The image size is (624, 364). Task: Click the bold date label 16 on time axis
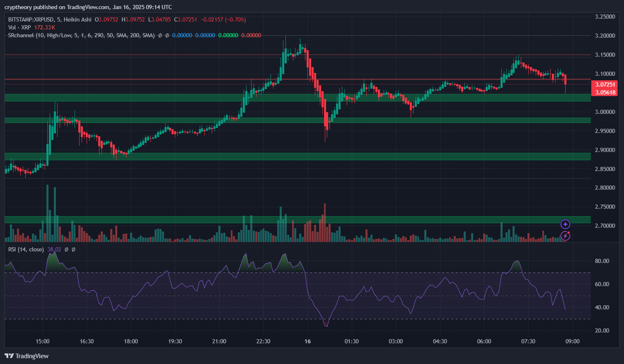[x=307, y=341]
